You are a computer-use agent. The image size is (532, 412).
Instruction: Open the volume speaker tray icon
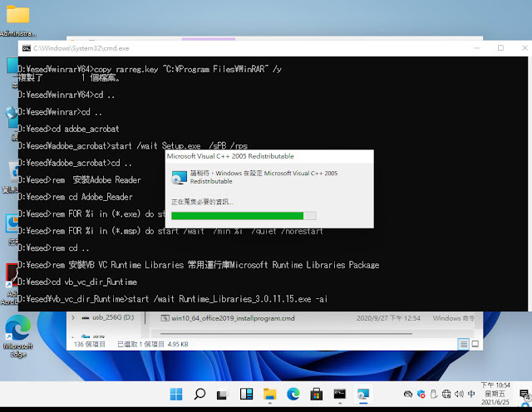pyautogui.click(x=459, y=394)
